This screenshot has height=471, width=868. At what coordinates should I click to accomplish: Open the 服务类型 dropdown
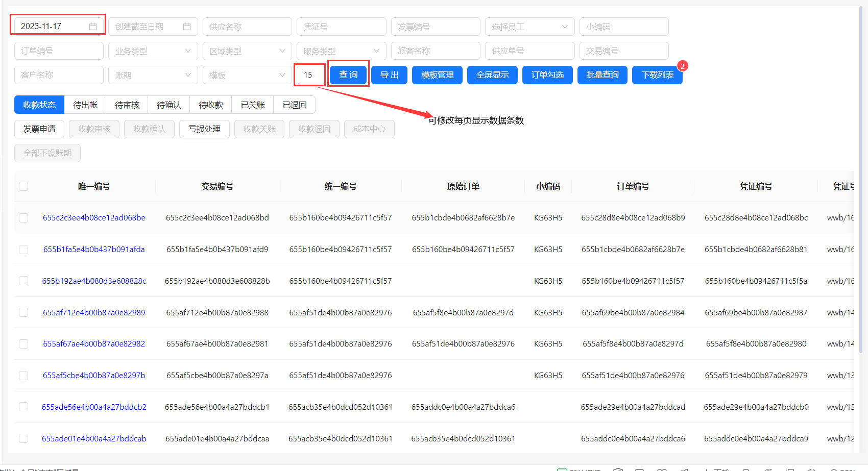pyautogui.click(x=341, y=51)
